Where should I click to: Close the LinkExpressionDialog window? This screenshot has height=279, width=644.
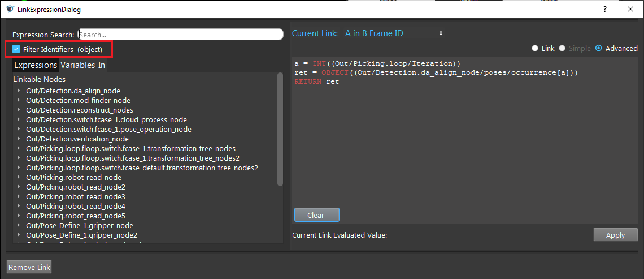coord(630,10)
